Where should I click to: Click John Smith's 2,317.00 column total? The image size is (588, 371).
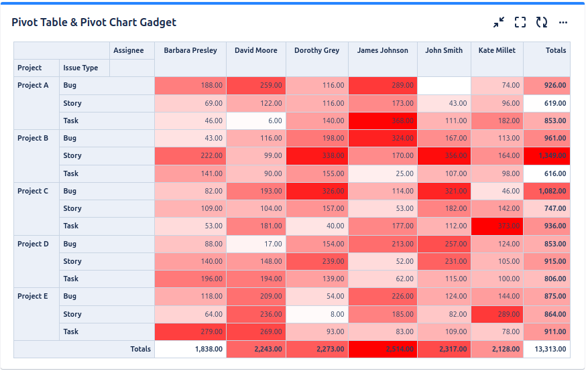tap(444, 349)
